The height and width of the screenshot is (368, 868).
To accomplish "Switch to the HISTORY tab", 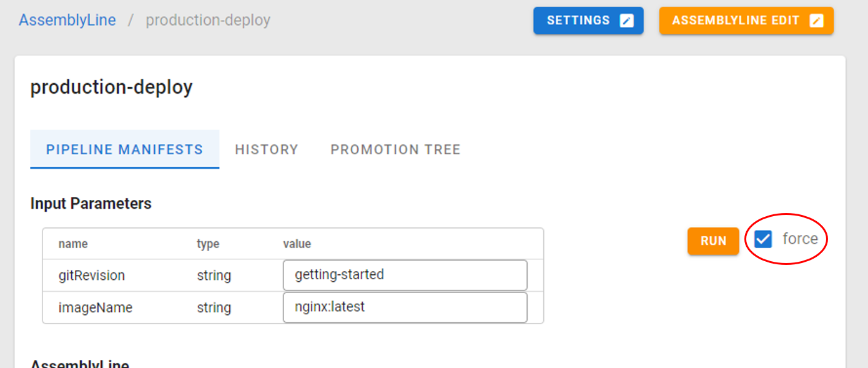I will point(267,150).
